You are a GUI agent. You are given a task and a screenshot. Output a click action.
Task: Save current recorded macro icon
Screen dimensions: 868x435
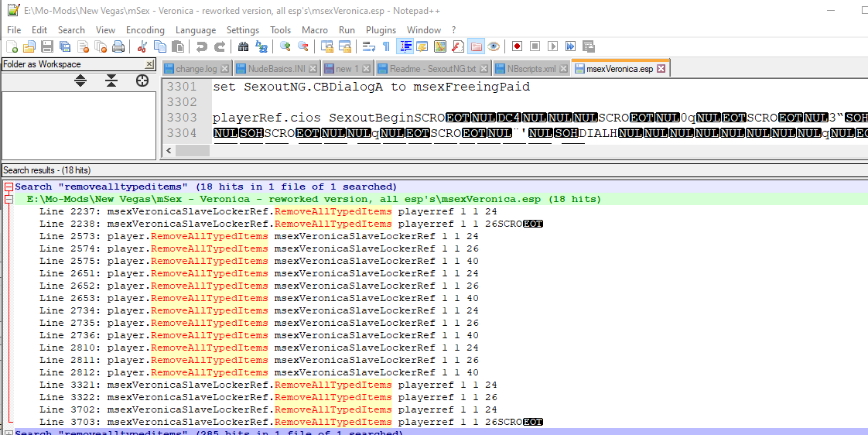coord(588,46)
